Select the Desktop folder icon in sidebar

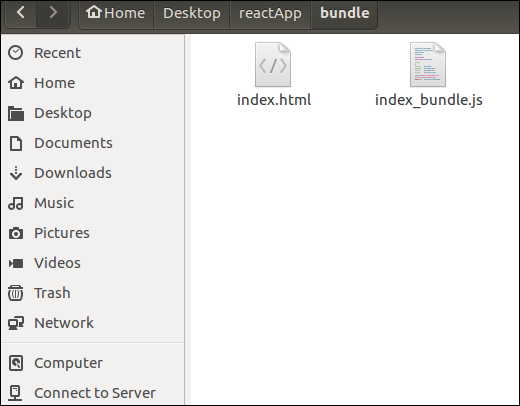[16, 113]
